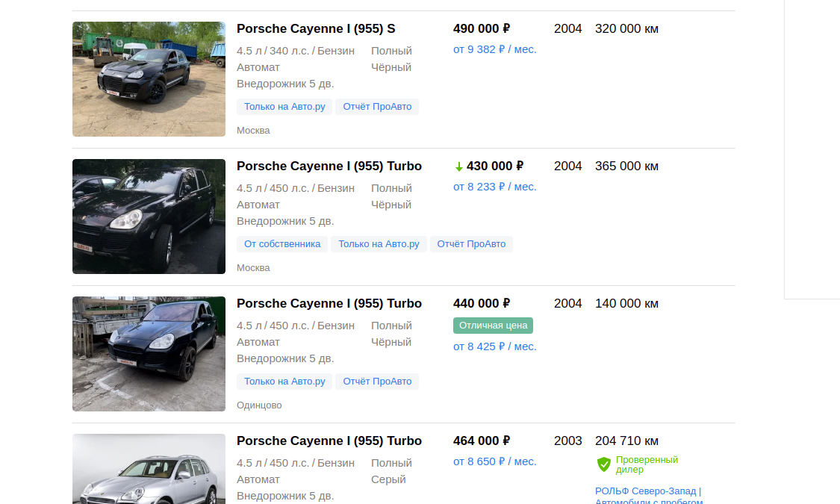Screen dimensions: 840x504
Task: Click the 'Отличная цена' green badge
Action: [493, 326]
